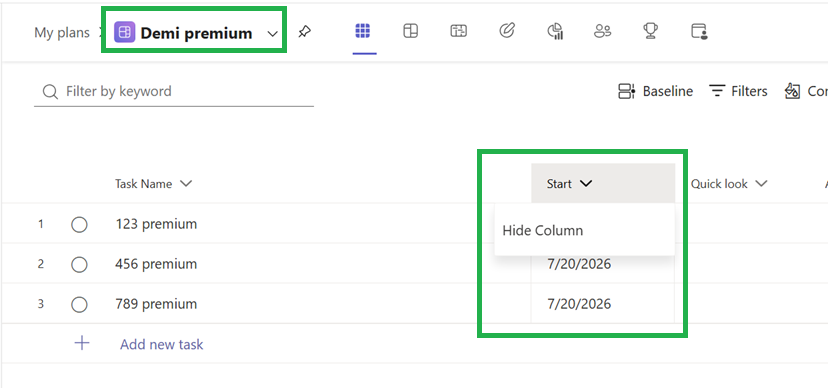The height and width of the screenshot is (388, 834).
Task: Open the Grid view tab
Action: (x=363, y=31)
